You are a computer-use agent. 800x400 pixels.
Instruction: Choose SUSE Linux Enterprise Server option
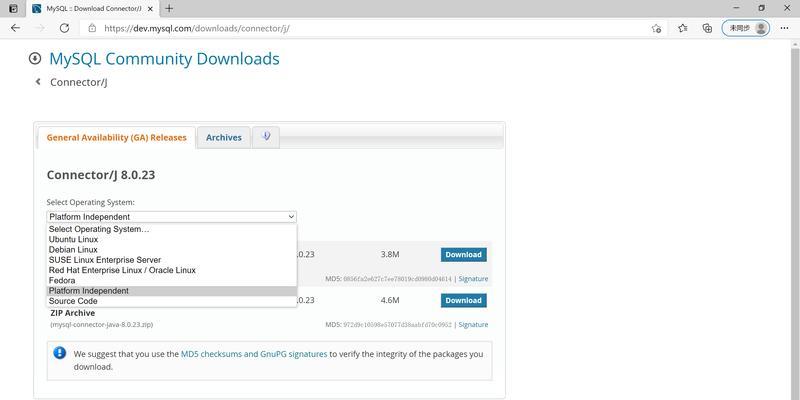click(x=171, y=260)
